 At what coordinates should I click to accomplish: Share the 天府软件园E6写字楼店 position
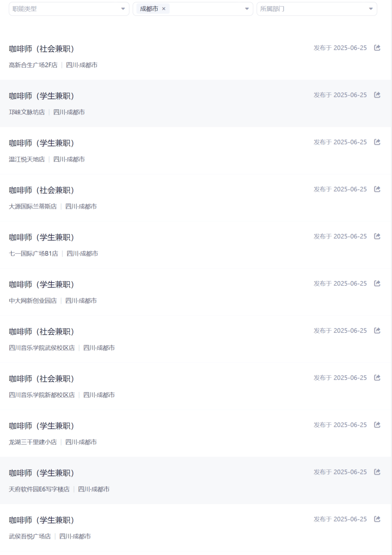tap(377, 472)
